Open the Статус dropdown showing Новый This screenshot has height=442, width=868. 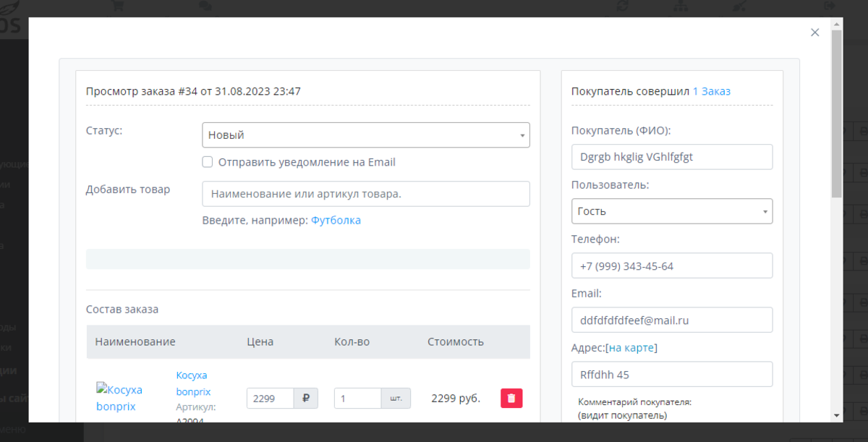tap(365, 135)
